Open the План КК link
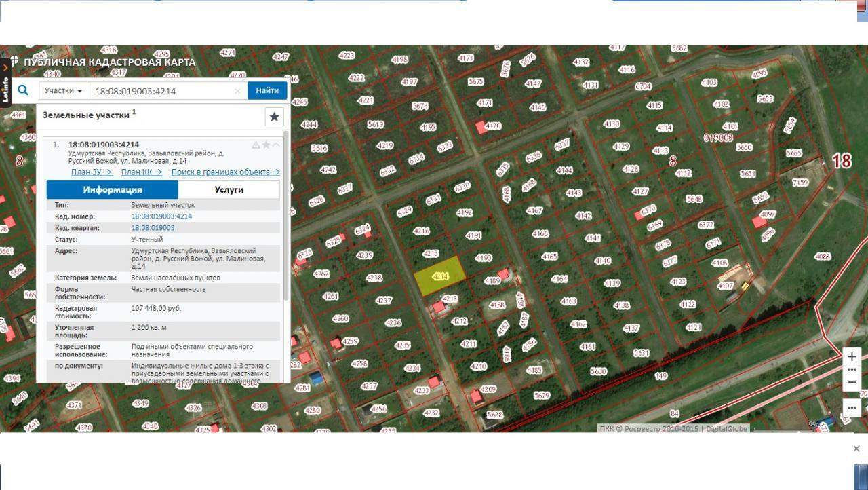 (x=141, y=172)
